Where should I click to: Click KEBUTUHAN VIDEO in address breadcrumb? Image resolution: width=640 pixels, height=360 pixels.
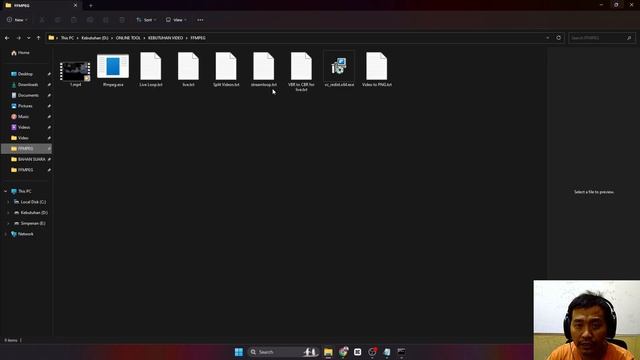(165, 38)
